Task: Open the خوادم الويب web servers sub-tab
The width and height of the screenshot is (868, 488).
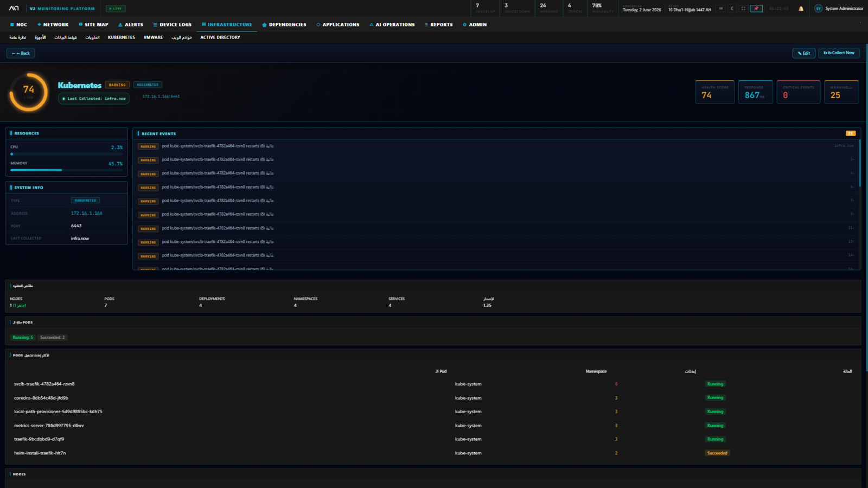Action: (182, 37)
